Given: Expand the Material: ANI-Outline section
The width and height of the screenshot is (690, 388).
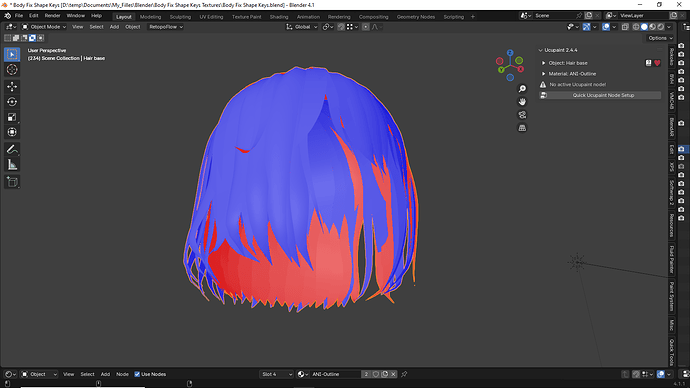Looking at the screenshot, I should pyautogui.click(x=543, y=74).
